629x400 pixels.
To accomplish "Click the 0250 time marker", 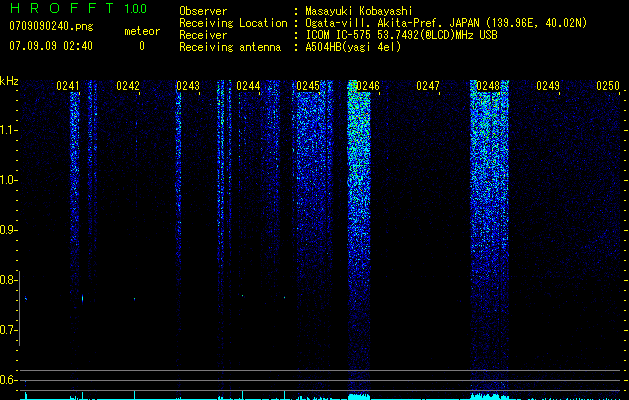I will (608, 86).
